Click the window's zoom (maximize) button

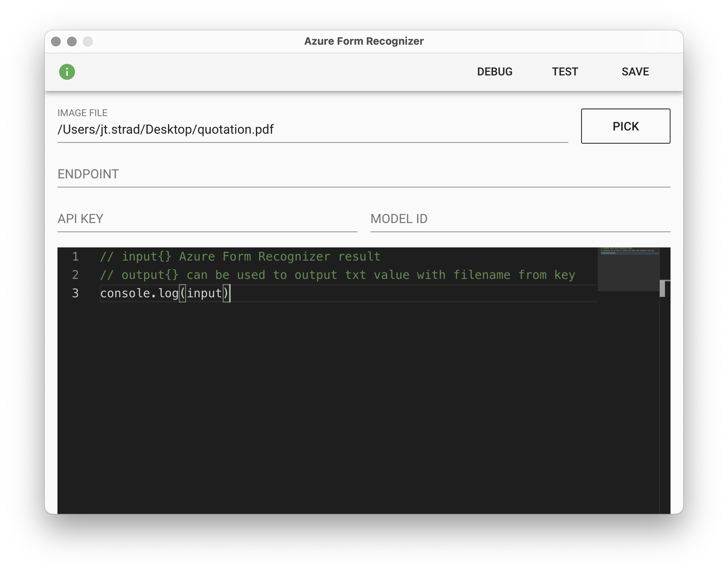[x=88, y=41]
